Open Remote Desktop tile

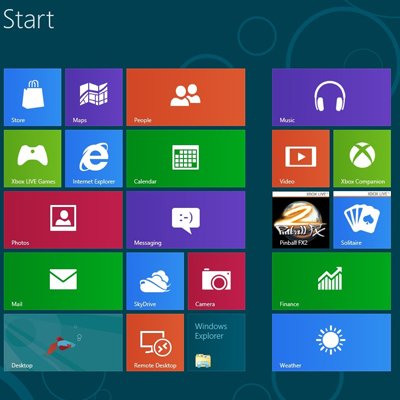click(x=155, y=342)
